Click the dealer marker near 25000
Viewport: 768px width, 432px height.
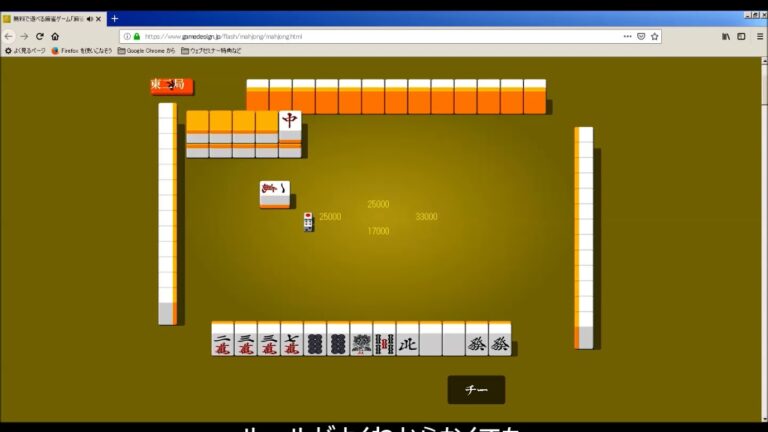[308, 222]
